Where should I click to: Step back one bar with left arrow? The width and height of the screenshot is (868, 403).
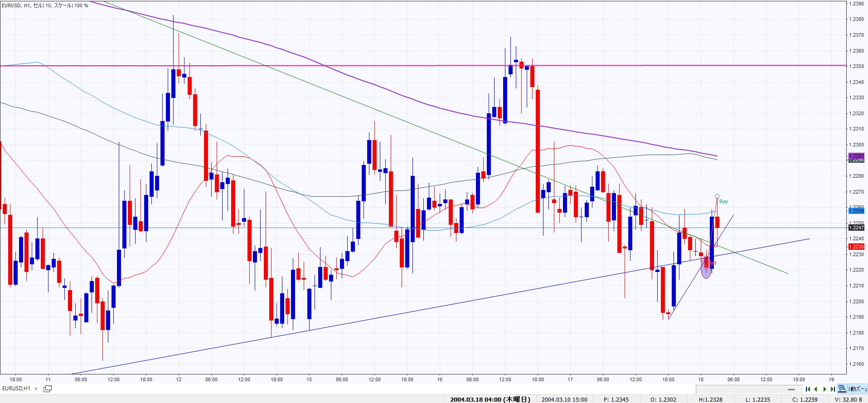point(816,389)
